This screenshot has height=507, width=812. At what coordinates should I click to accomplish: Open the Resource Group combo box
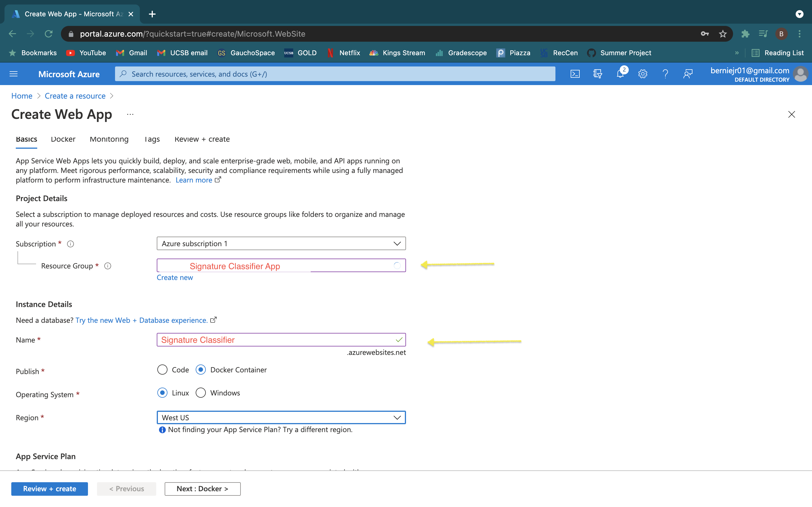coord(281,266)
